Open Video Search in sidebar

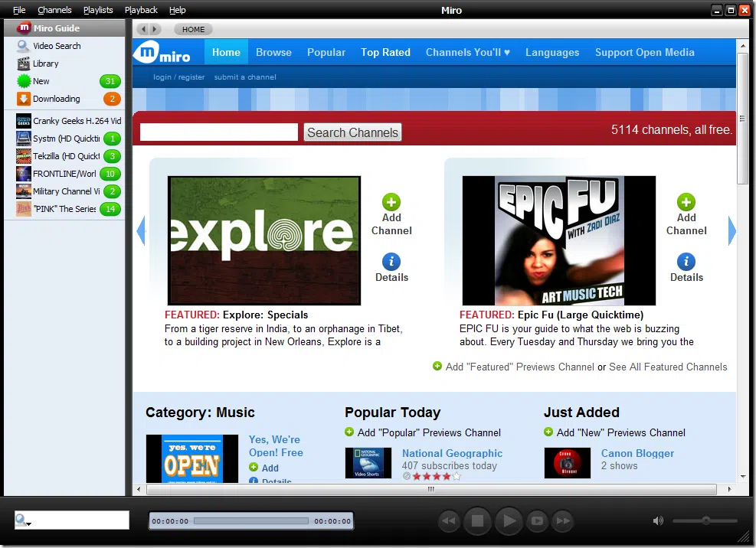56,46
